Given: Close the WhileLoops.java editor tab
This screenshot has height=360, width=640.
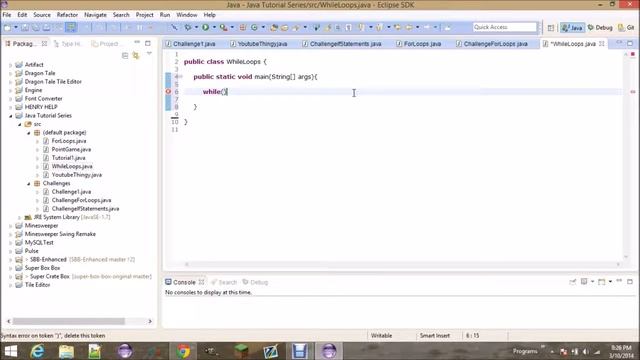Looking at the screenshot, I should (x=602, y=43).
